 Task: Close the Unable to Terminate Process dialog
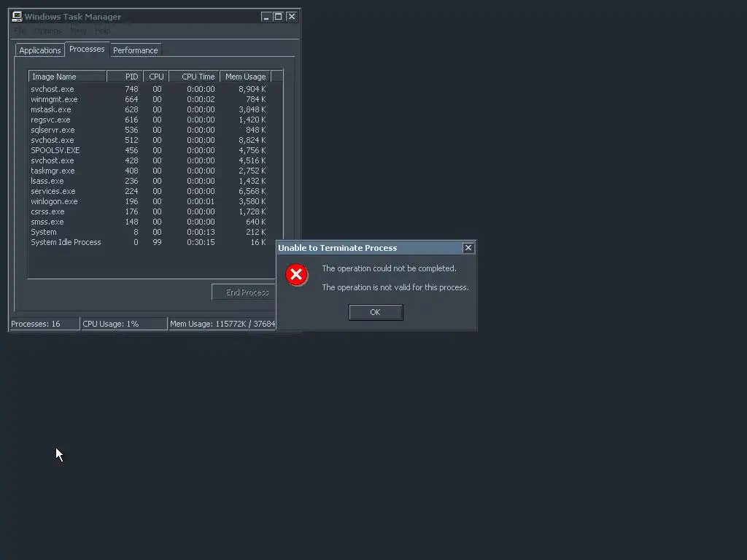pyautogui.click(x=468, y=248)
